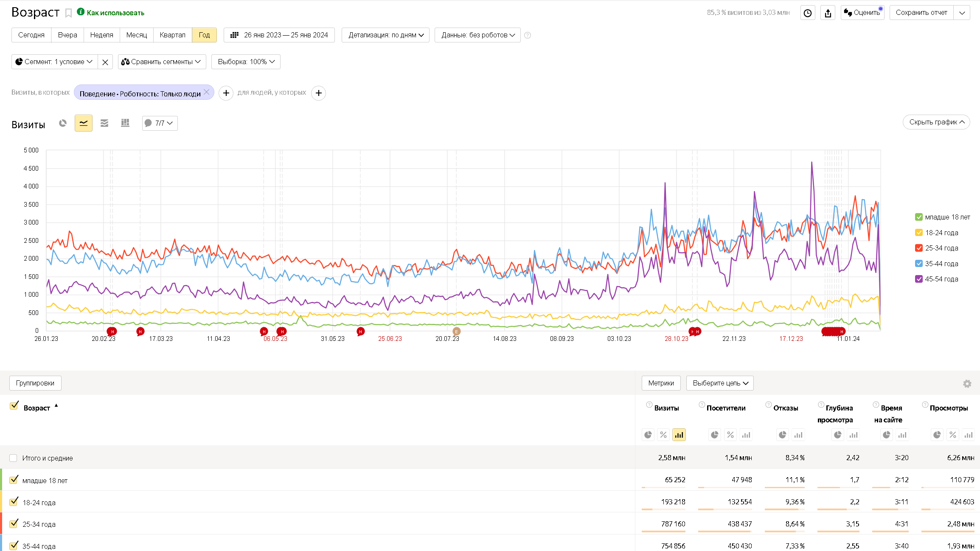Click Скрыть график button
The image size is (980, 551).
[x=936, y=122]
